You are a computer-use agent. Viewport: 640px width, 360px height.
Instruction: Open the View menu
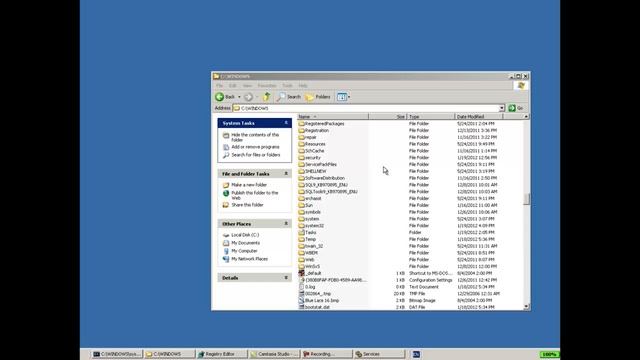(x=247, y=86)
